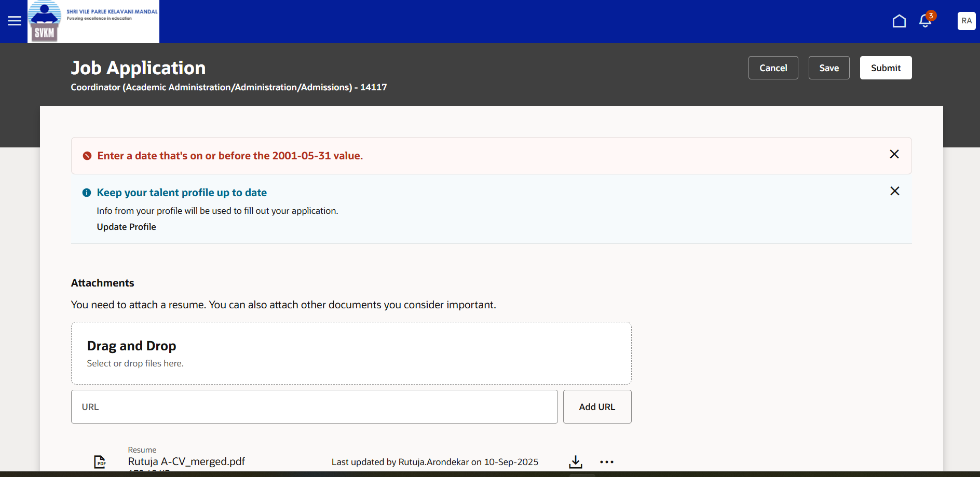This screenshot has height=477, width=980.
Task: Open the notifications bell
Action: click(925, 20)
